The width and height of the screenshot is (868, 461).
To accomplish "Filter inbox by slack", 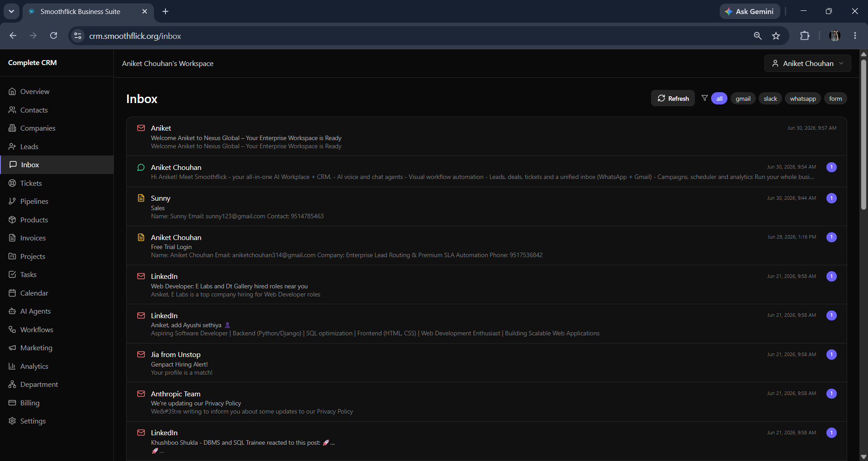I will tap(770, 99).
